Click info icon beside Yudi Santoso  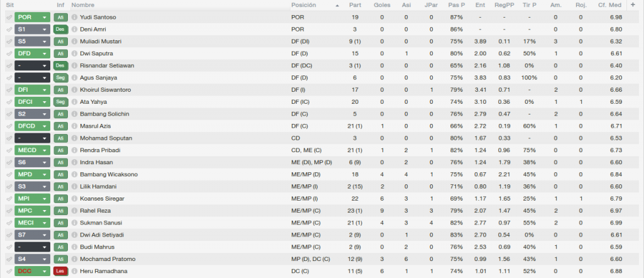pyautogui.click(x=74, y=18)
